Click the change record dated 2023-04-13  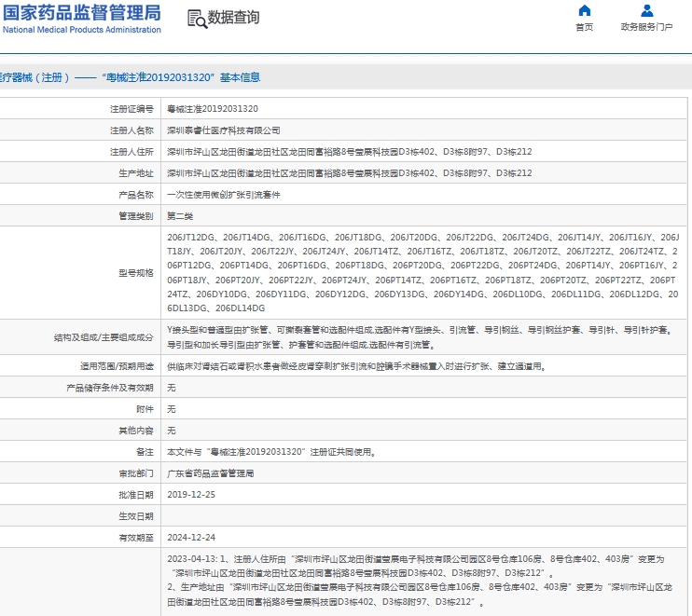click(415, 567)
